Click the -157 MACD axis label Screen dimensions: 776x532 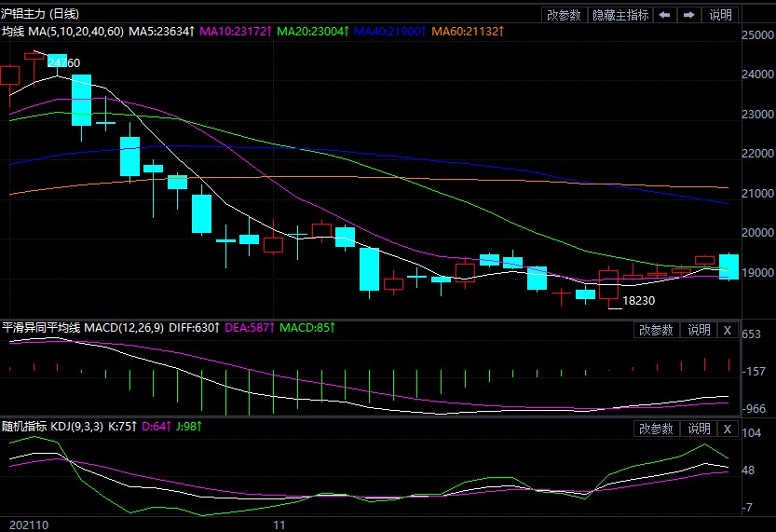(754, 371)
